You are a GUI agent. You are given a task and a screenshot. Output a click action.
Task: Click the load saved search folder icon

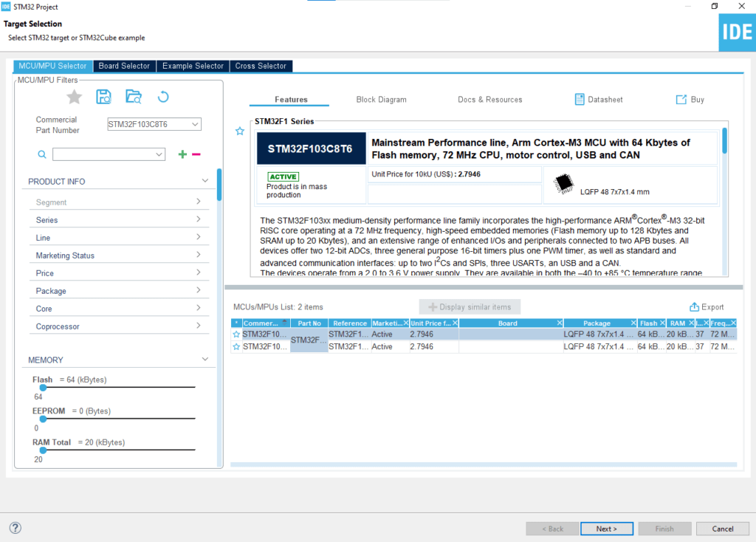[134, 97]
